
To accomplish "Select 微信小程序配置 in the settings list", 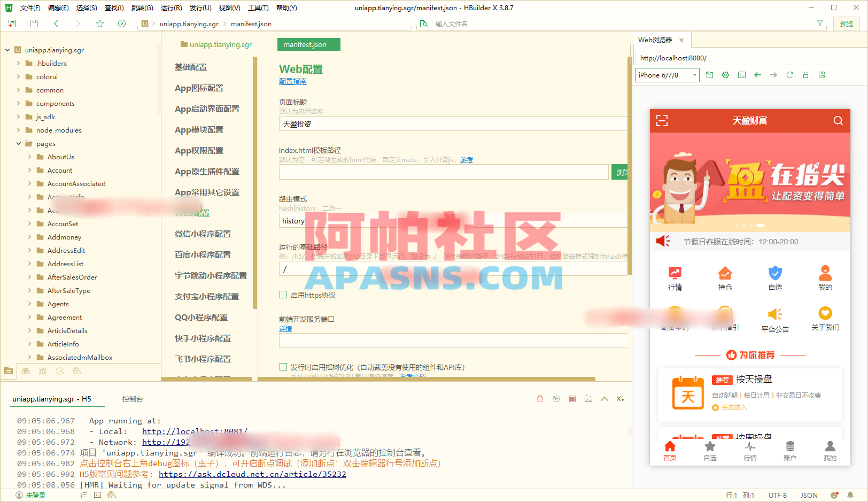I will point(203,234).
